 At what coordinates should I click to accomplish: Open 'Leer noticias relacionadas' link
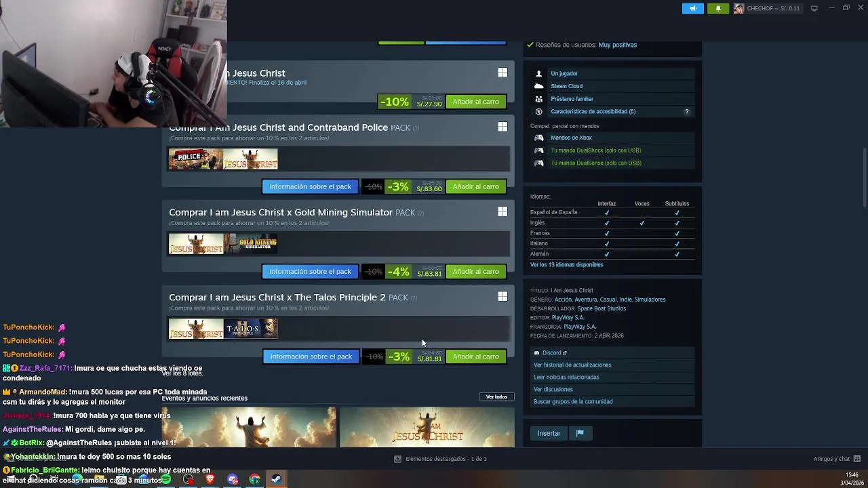point(566,377)
